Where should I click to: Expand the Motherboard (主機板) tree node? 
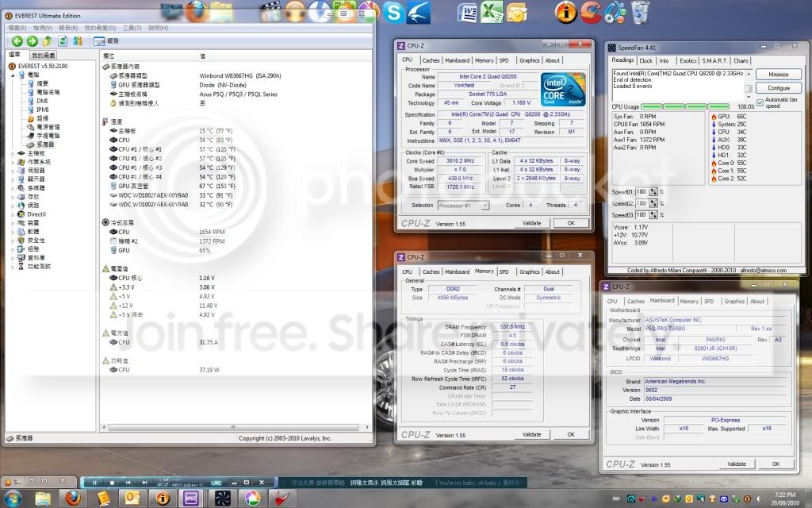click(x=13, y=153)
